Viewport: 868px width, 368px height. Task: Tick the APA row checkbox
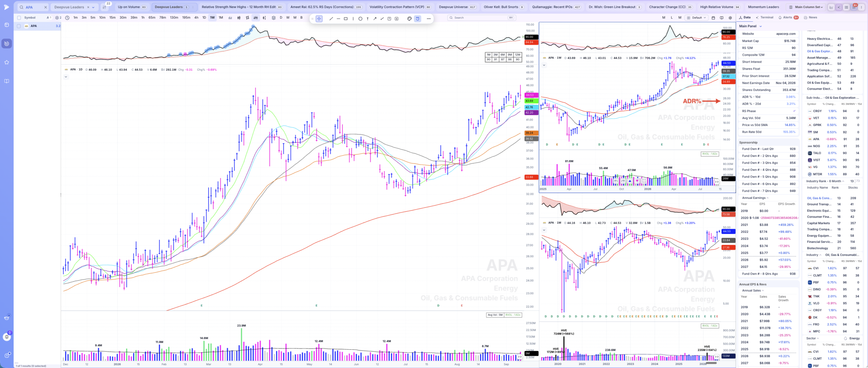(19, 26)
